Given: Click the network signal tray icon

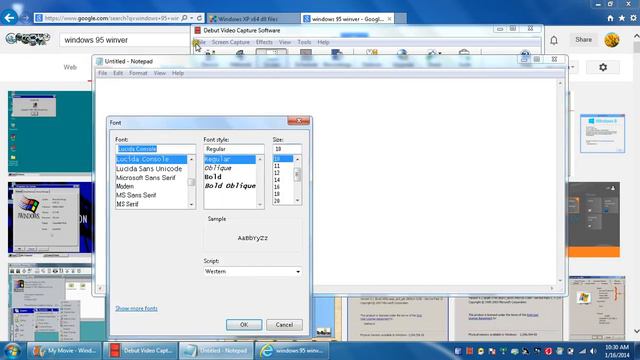Looking at the screenshot, I should tap(582, 351).
